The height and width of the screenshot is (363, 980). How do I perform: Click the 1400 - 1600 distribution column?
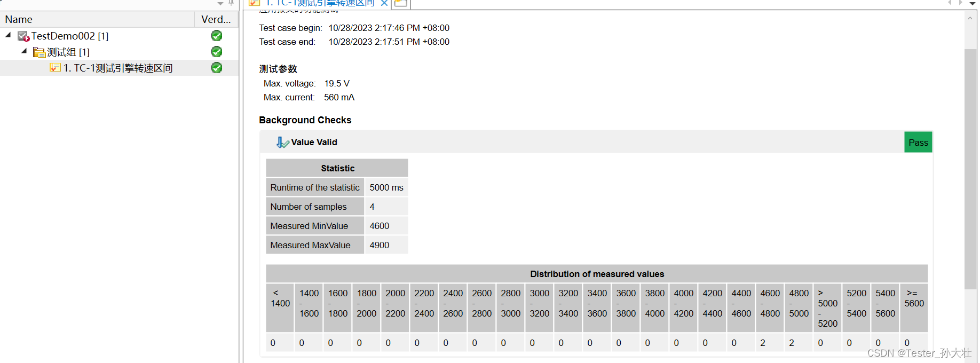(x=309, y=308)
